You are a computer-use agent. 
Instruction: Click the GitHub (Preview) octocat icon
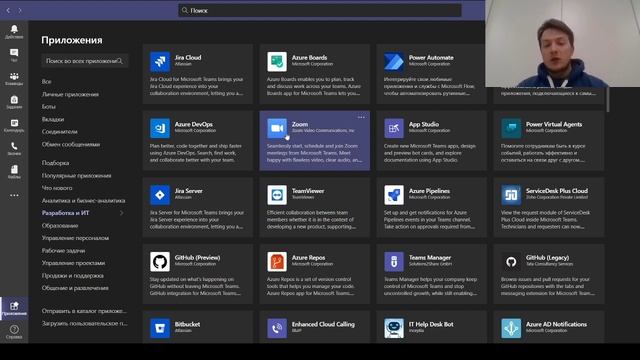(160, 262)
